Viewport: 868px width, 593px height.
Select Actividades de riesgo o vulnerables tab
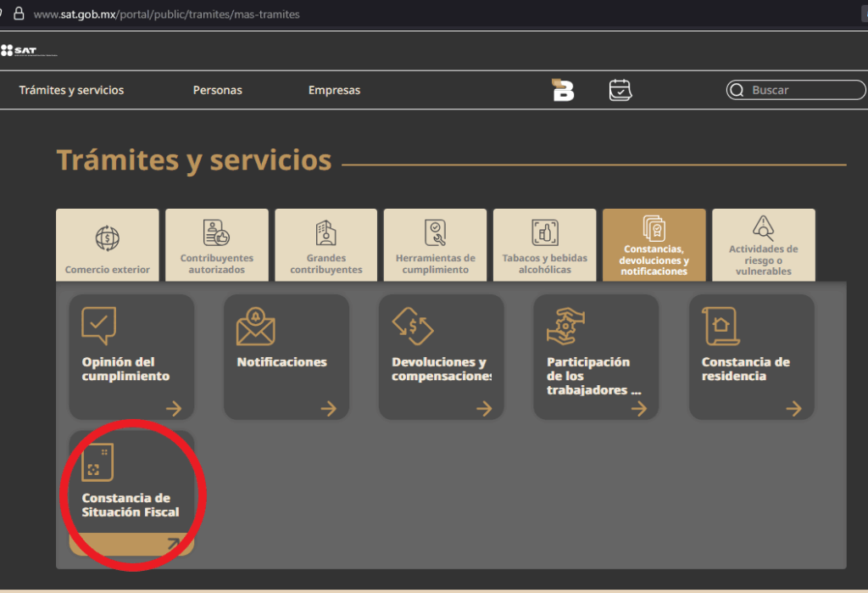coord(763,245)
